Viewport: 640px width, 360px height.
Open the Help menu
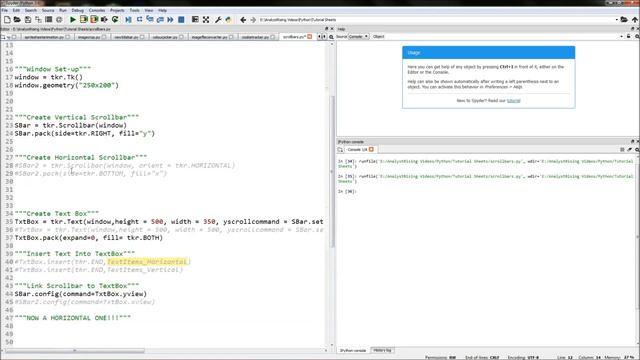point(162,10)
